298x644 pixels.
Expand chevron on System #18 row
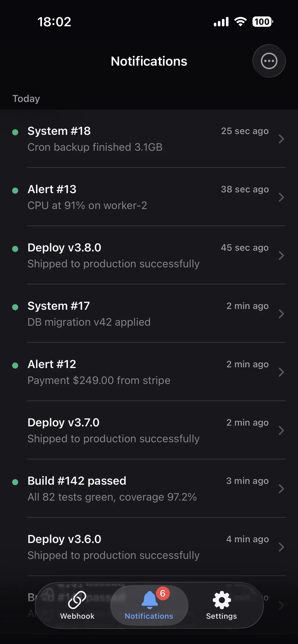281,139
